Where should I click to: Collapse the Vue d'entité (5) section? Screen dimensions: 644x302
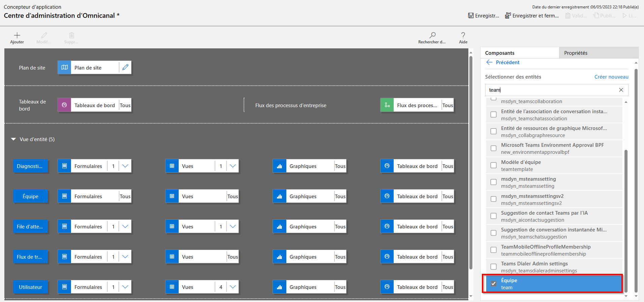13,139
